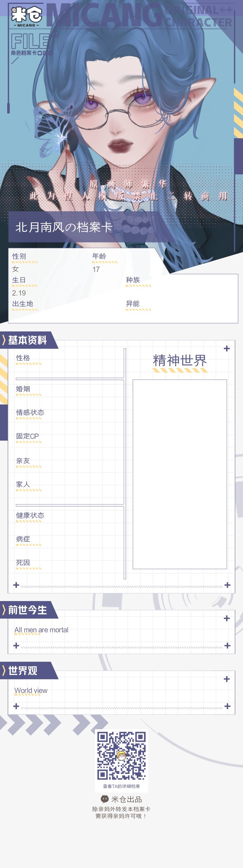
Task: Click the MICANG logo icon
Action: [x=26, y=16]
